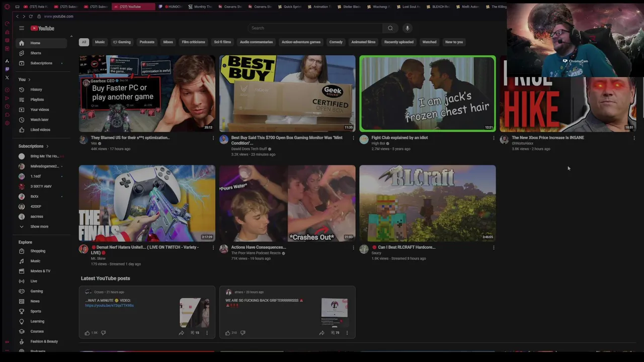644x362 pixels.
Task: Click the www.youtube.com address bar
Action: (59, 17)
